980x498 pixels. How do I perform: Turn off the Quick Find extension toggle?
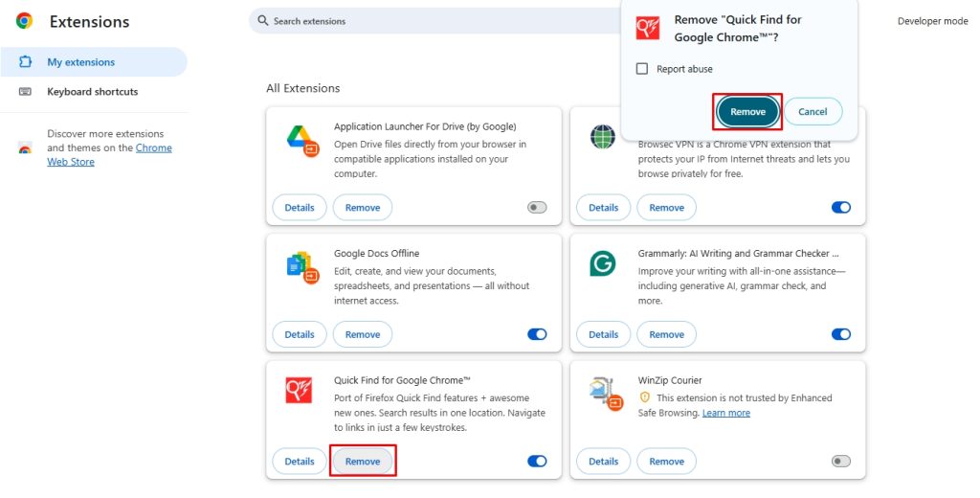(537, 461)
